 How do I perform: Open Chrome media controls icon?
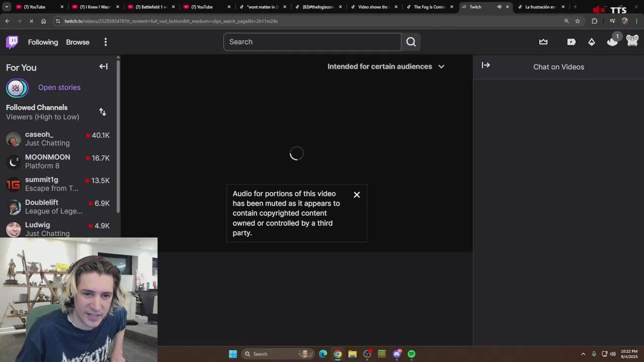pyautogui.click(x=612, y=21)
